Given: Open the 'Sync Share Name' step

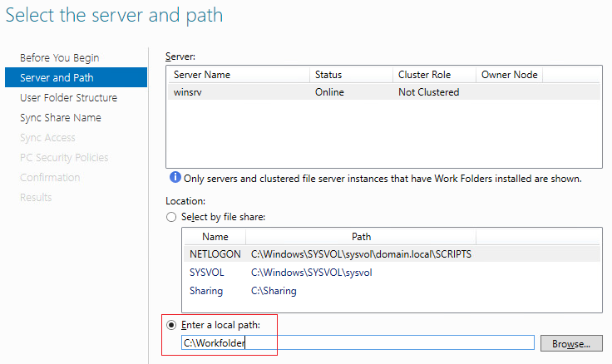Looking at the screenshot, I should (60, 117).
